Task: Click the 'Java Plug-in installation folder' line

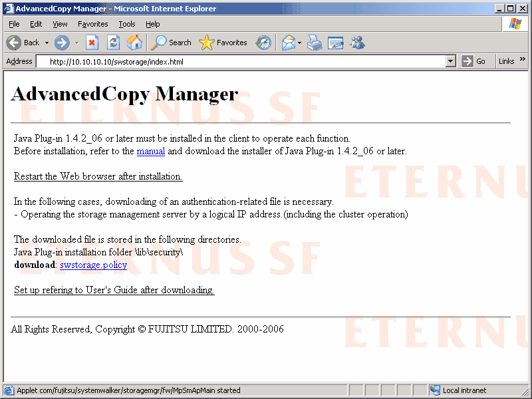Action: [x=98, y=252]
